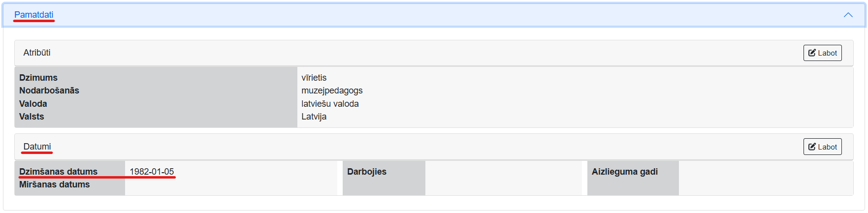This screenshot has height=213, width=868.
Task: Click the Latvija value
Action: (314, 117)
